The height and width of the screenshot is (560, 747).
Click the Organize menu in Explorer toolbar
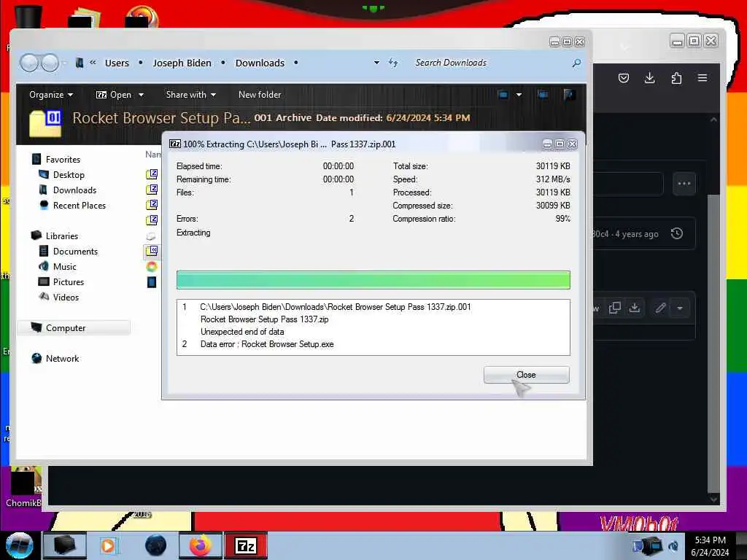51,95
